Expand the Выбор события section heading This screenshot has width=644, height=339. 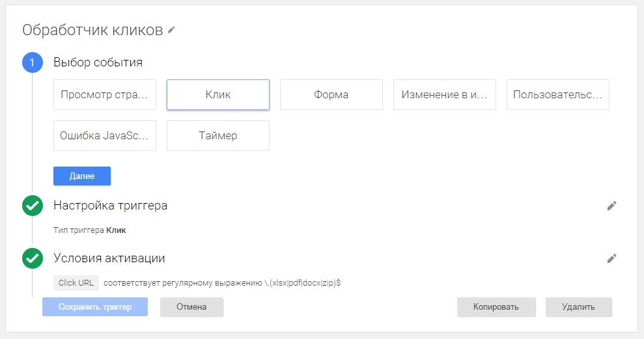[98, 63]
